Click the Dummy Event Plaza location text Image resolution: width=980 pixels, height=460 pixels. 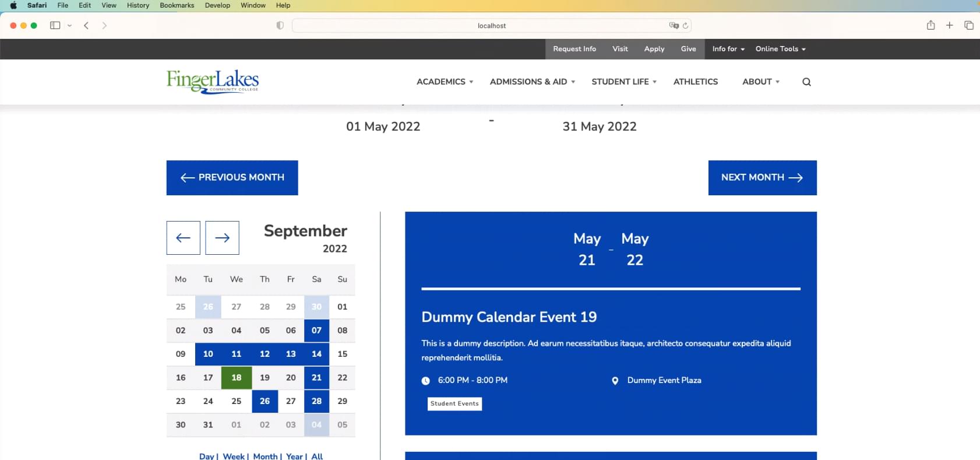click(664, 381)
